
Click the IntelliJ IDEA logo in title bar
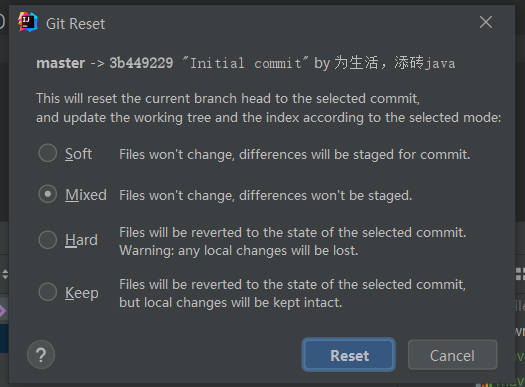pos(28,22)
